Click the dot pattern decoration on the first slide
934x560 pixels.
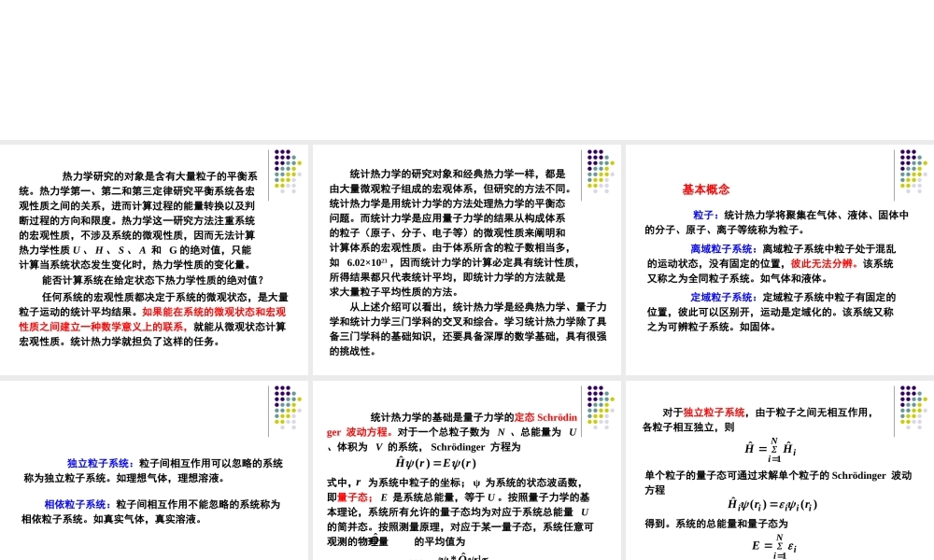285,173
